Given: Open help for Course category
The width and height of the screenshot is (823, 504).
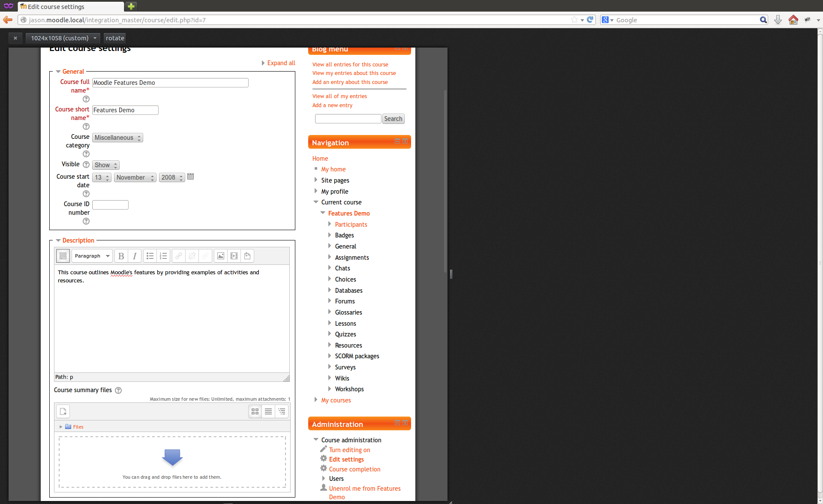Looking at the screenshot, I should (86, 154).
